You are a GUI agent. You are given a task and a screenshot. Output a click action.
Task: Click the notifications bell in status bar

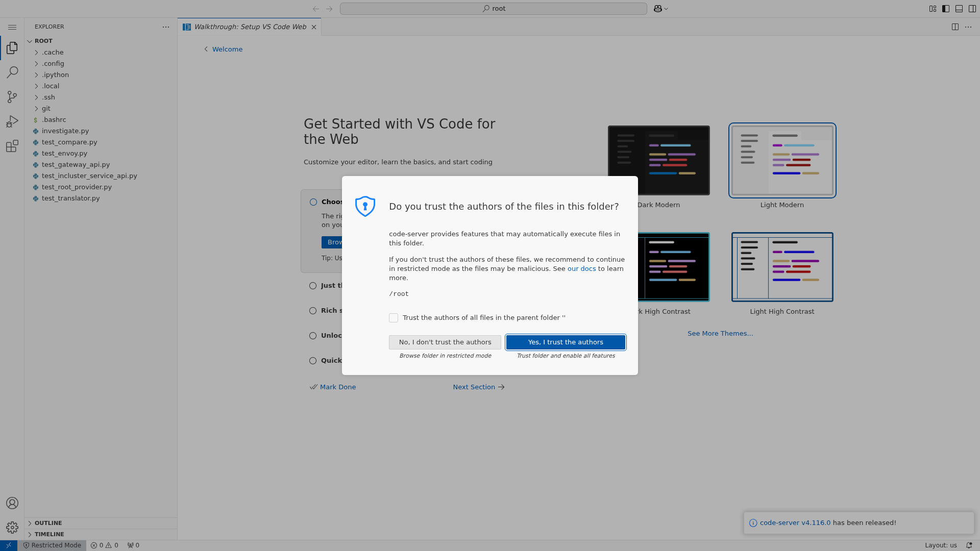pyautogui.click(x=969, y=545)
